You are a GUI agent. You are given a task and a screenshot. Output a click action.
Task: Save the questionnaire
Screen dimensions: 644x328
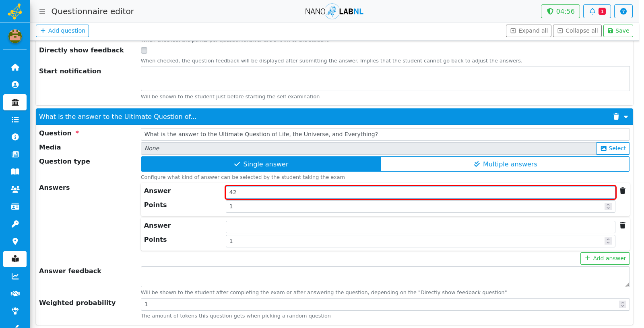pos(618,31)
